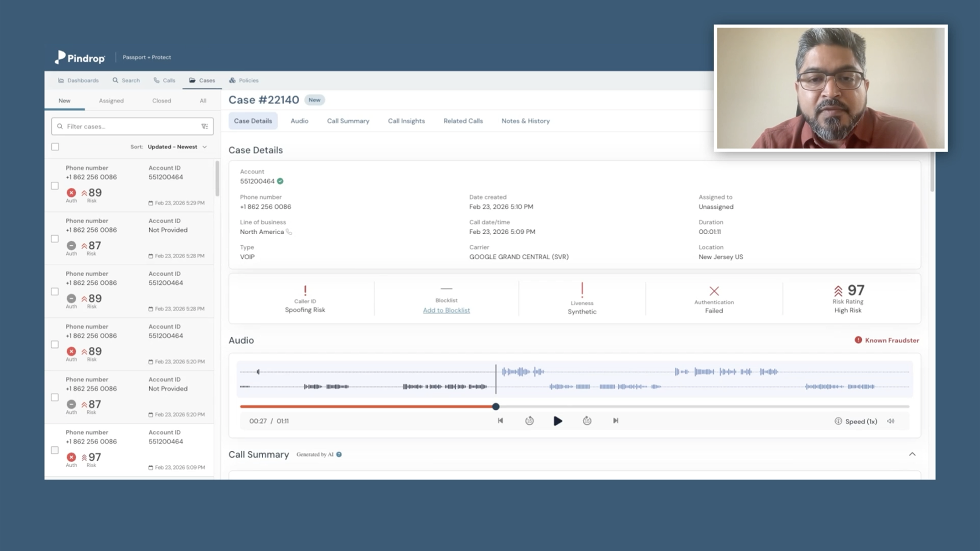Image resolution: width=980 pixels, height=551 pixels.
Task: Rewind audio with the back-seconds icon
Action: [x=529, y=421]
